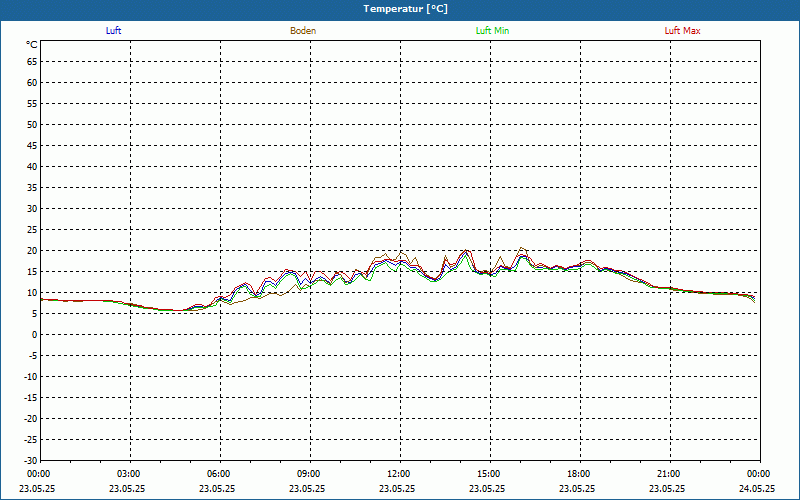Image resolution: width=800 pixels, height=500 pixels.
Task: Click the 21:00 time axis label
Action: click(670, 474)
